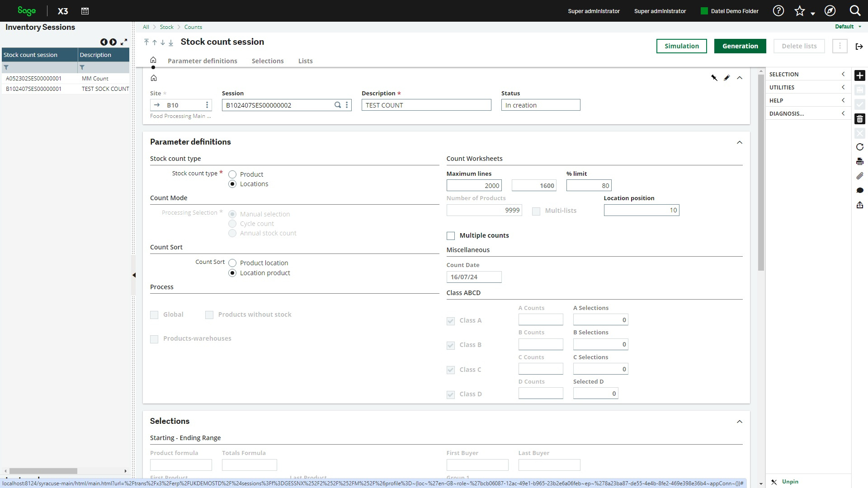Click the pencil edit icon in toolbar

point(726,78)
